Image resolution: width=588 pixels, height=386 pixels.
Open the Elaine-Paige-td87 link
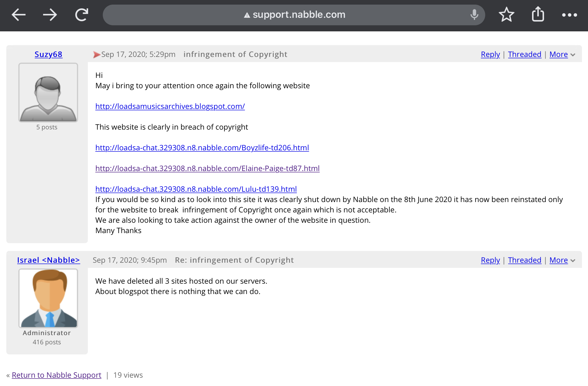click(x=207, y=168)
